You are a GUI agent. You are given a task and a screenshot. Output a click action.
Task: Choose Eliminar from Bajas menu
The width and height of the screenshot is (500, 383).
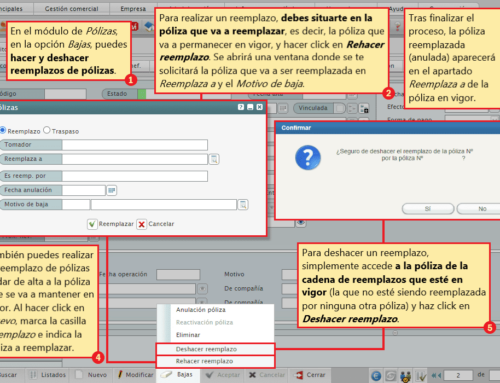[x=188, y=335]
